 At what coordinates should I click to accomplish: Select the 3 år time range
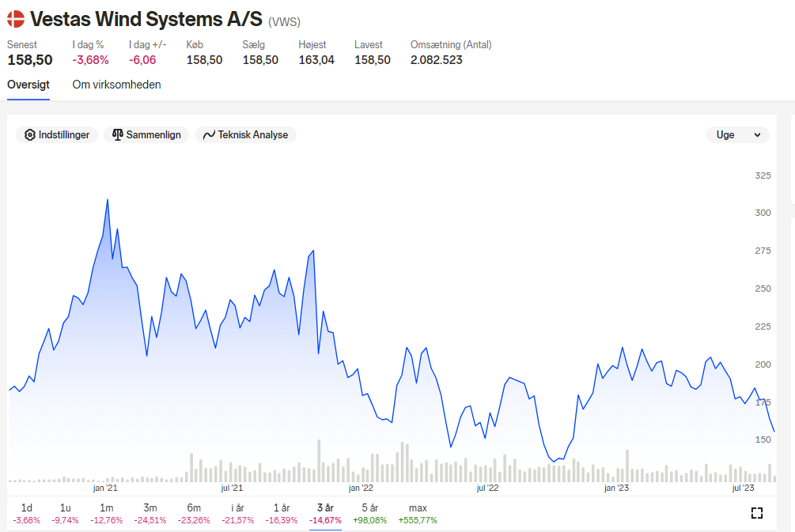click(x=325, y=513)
